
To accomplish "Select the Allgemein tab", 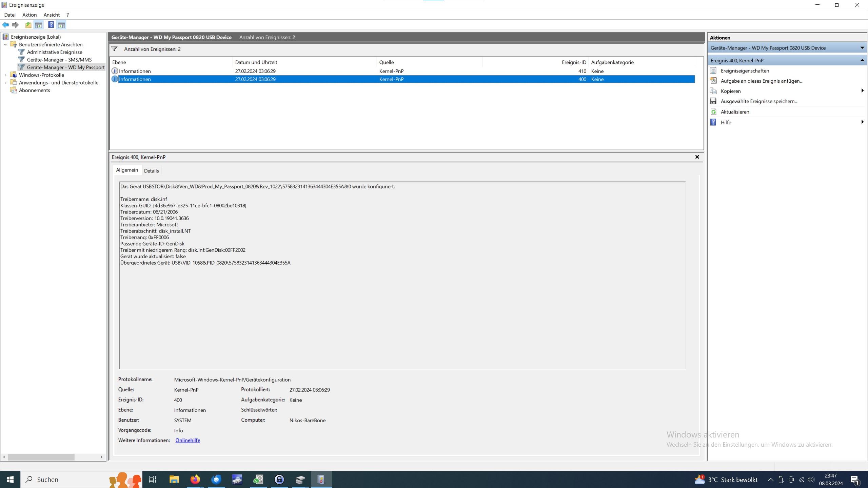I will (127, 170).
